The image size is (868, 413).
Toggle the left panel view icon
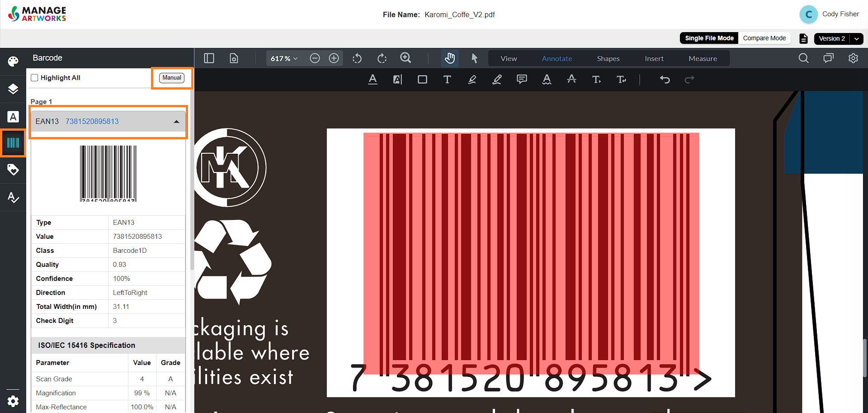click(x=209, y=58)
